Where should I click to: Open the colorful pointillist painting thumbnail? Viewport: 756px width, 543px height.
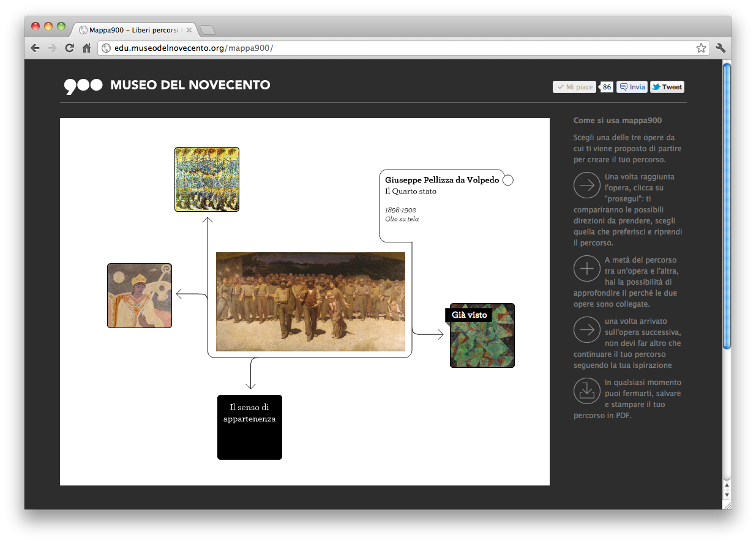tap(207, 179)
